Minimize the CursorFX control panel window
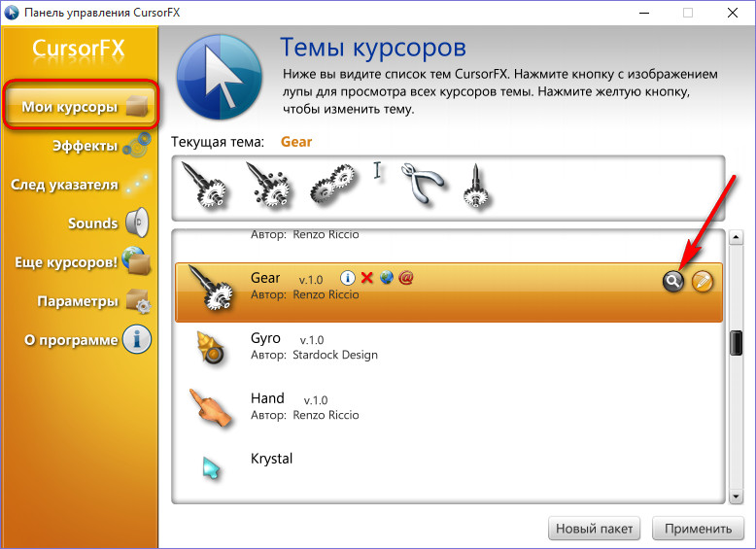 [644, 13]
